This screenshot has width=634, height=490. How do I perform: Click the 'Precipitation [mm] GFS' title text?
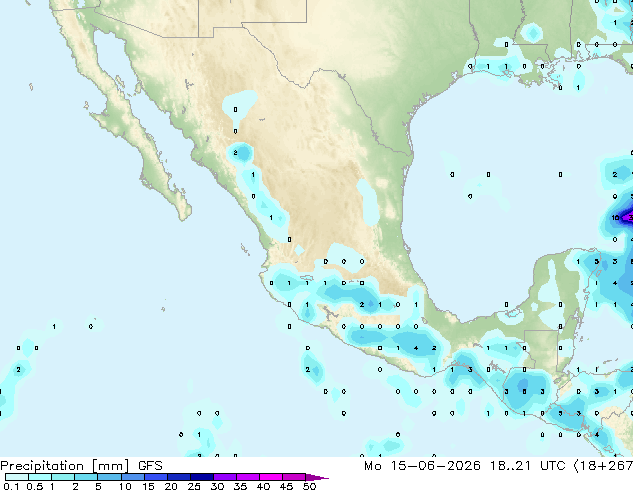[x=81, y=466]
